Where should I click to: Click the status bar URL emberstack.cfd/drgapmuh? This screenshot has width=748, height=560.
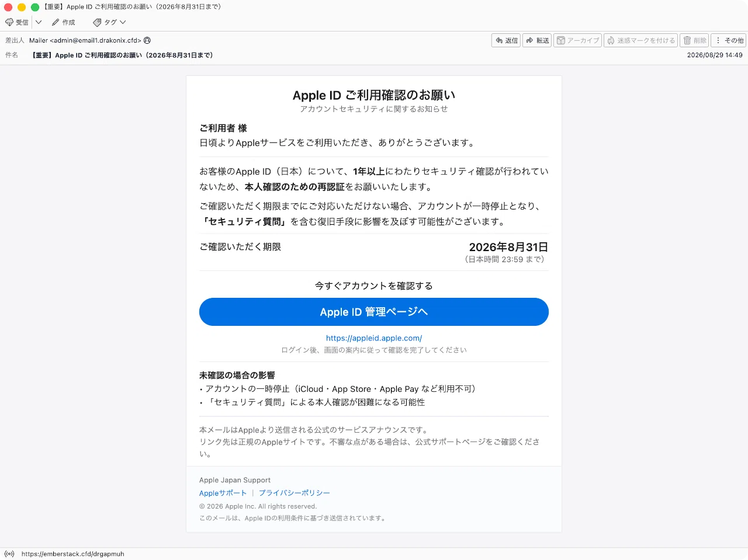(73, 554)
